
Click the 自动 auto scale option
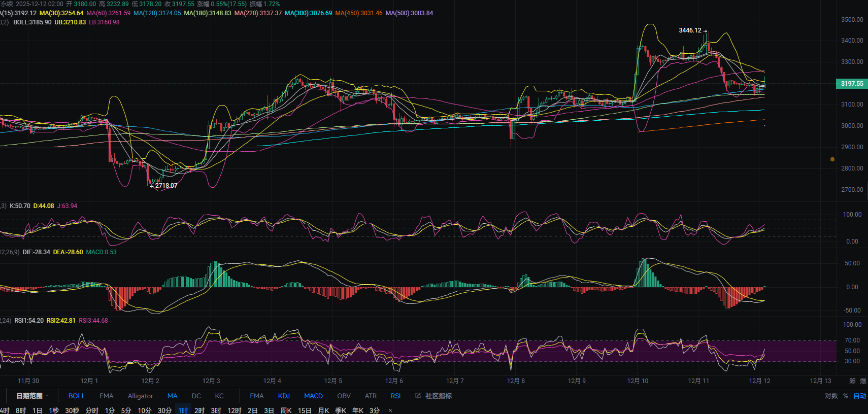(859, 396)
